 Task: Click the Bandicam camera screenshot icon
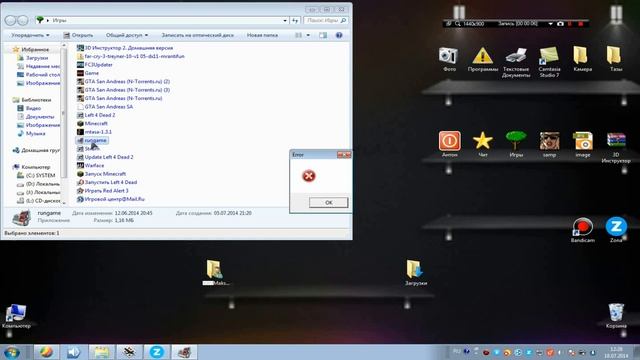click(x=560, y=24)
